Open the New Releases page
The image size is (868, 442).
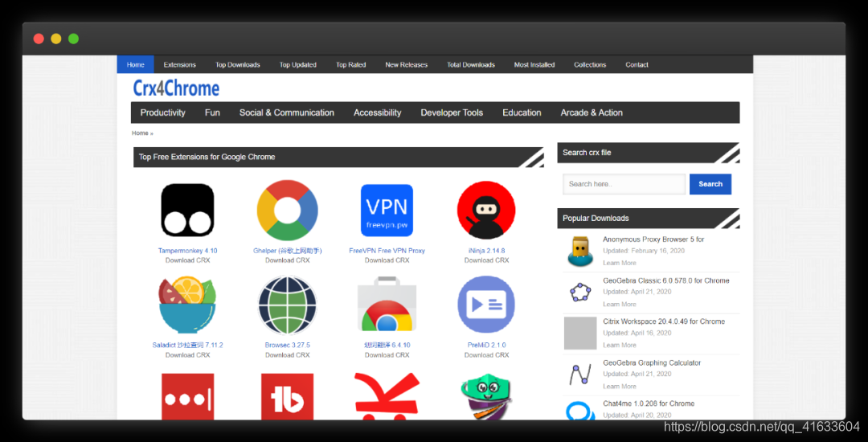pos(407,65)
